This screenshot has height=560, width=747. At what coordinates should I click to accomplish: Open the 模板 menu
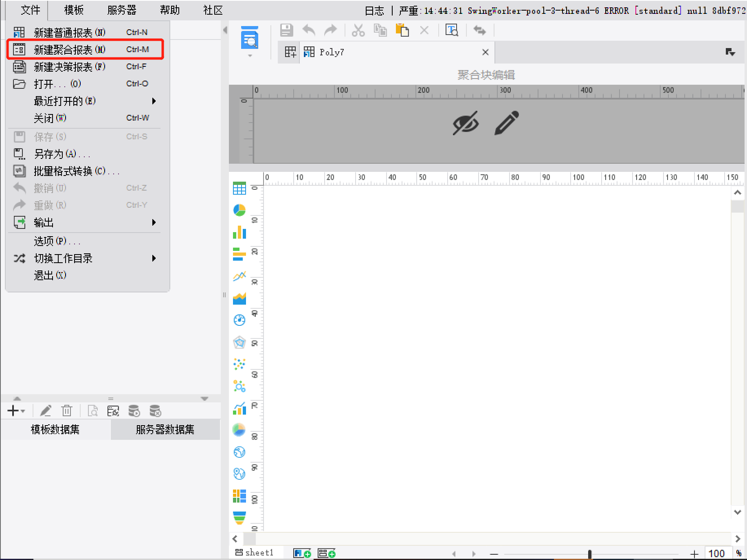(74, 10)
